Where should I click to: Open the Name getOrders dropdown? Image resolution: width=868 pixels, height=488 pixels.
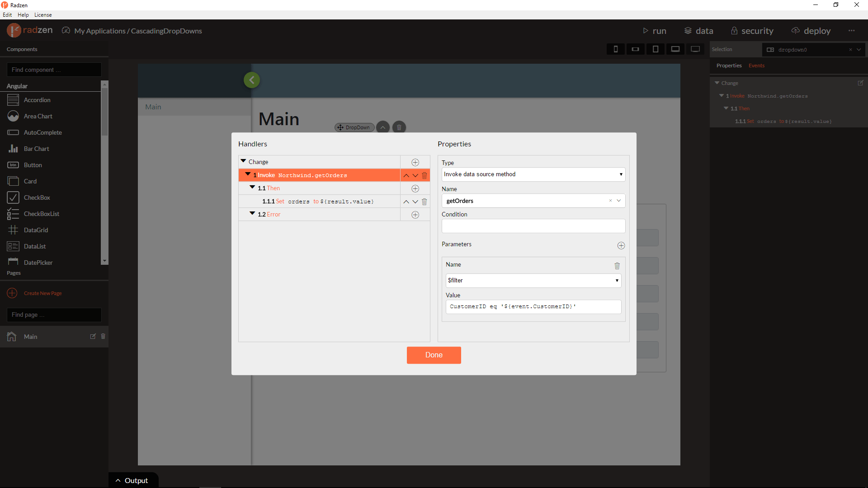coord(619,201)
